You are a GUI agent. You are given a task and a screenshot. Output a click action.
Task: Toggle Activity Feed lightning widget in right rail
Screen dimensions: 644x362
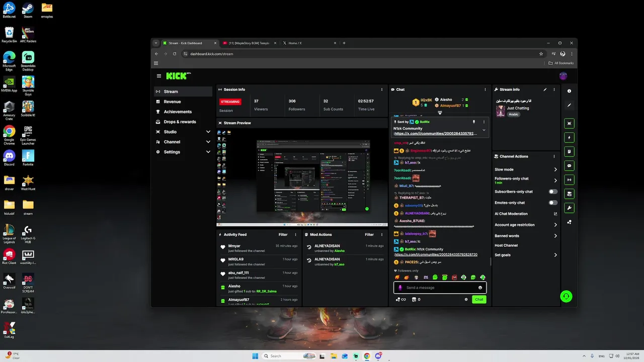pos(570,137)
